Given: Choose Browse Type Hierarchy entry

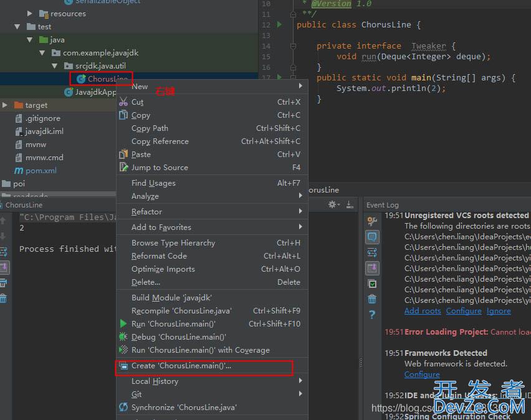Looking at the screenshot, I should pos(213,243).
